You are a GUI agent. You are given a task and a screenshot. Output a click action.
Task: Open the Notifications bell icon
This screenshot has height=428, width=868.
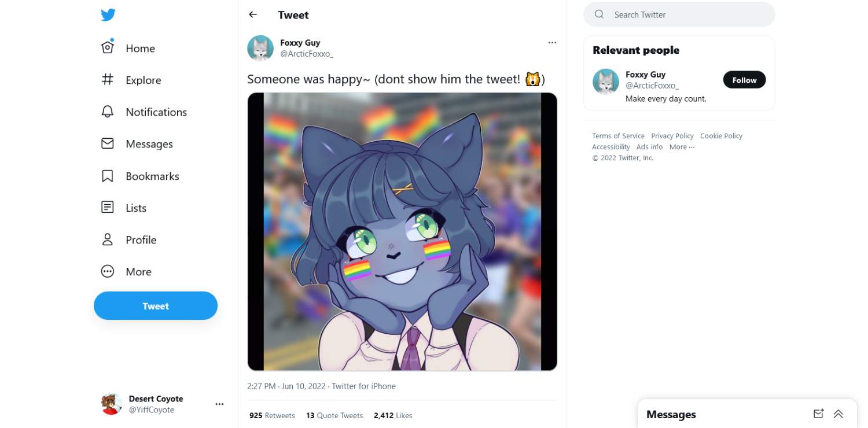click(108, 112)
